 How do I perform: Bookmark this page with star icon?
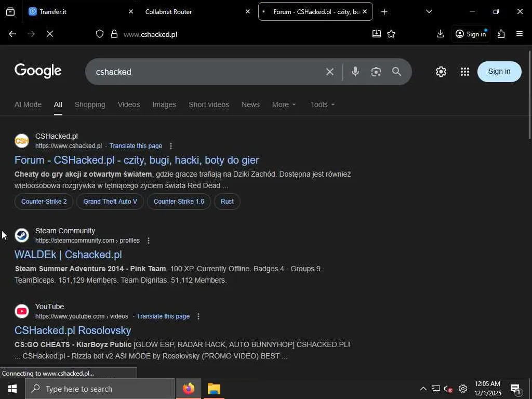coord(391,34)
